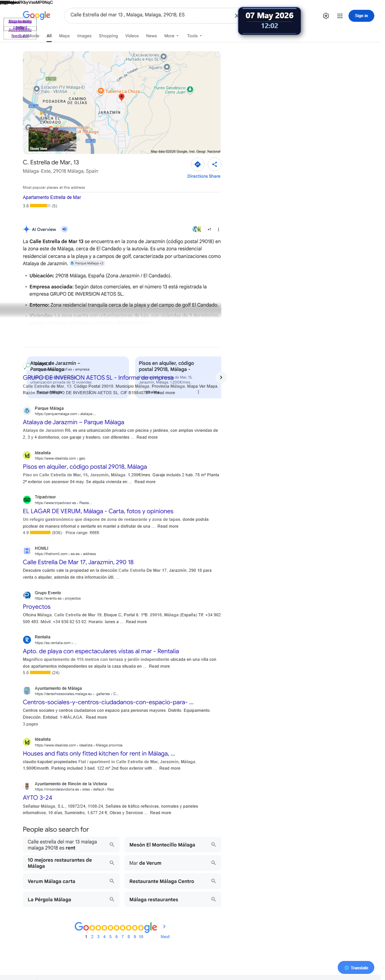Screen dimensions: 385x980
Task: Expand the More search filters dropdown
Action: tap(171, 36)
